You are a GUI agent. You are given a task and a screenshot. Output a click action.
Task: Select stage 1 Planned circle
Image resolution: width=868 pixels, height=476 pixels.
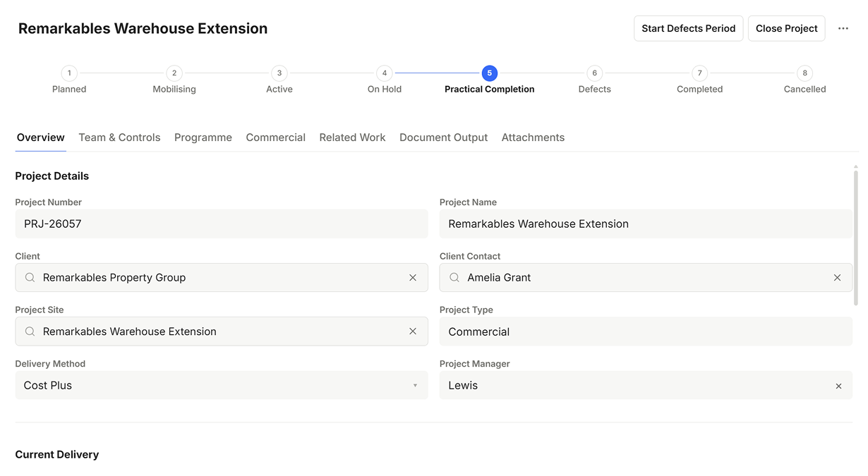[x=69, y=73]
